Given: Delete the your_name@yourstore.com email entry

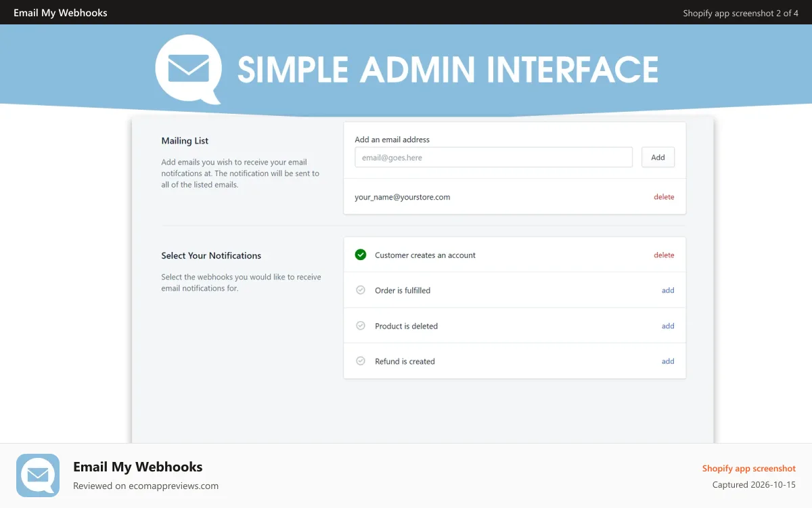Looking at the screenshot, I should [664, 197].
